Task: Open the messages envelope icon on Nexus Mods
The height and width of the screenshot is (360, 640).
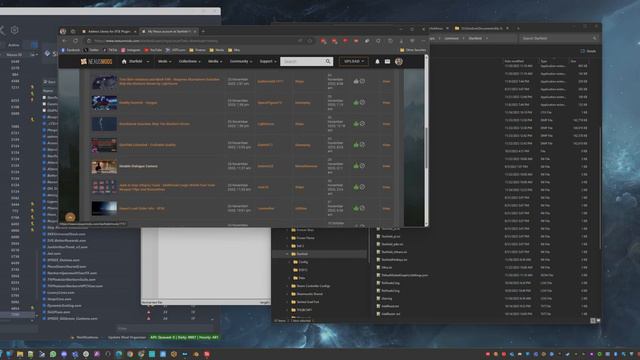Action: 387,61
